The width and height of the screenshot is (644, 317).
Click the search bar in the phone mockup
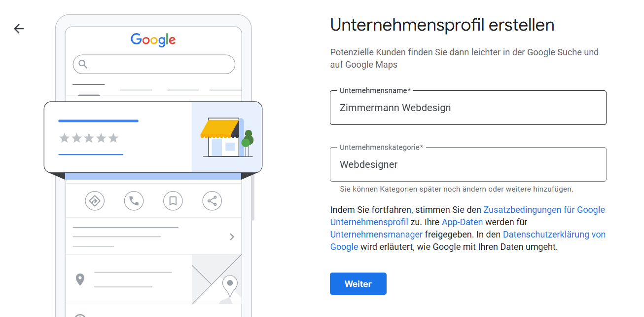153,64
